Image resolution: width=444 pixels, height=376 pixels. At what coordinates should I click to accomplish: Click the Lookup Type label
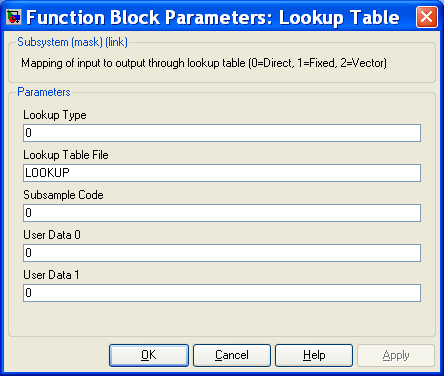(x=55, y=115)
